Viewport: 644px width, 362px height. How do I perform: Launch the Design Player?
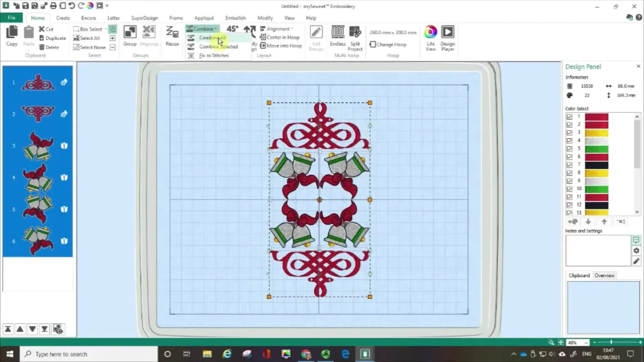[x=448, y=38]
